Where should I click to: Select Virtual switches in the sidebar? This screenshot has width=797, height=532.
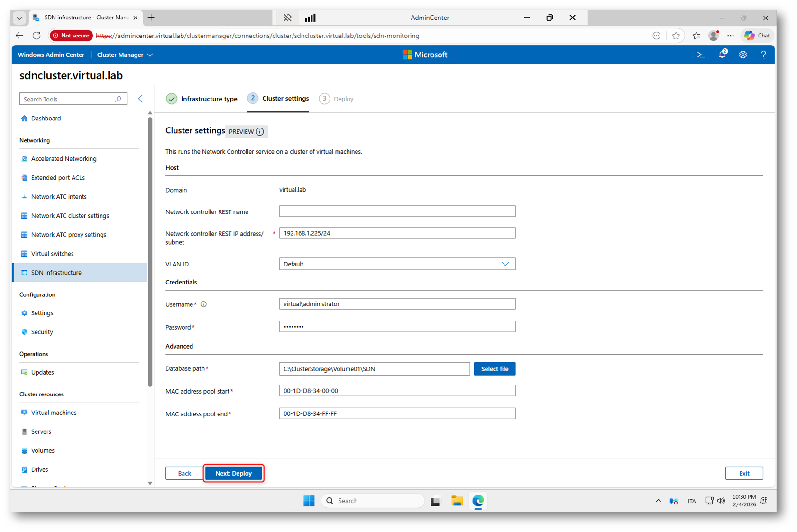tap(52, 254)
